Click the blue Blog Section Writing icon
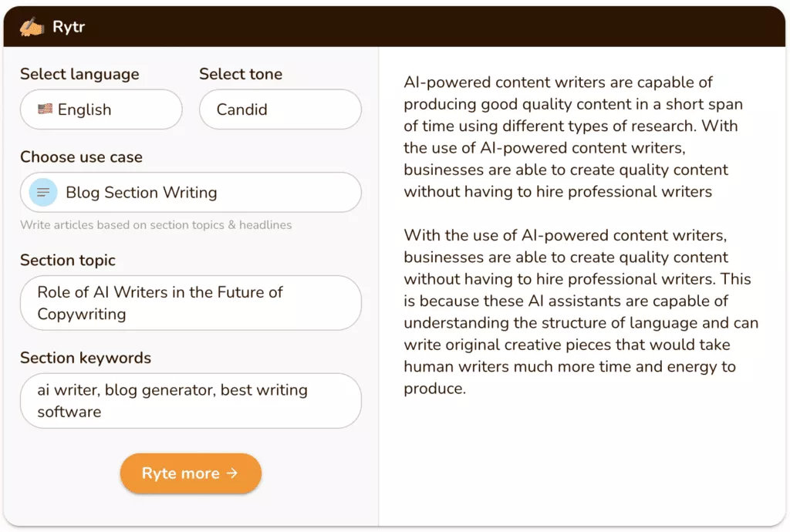 [x=43, y=192]
